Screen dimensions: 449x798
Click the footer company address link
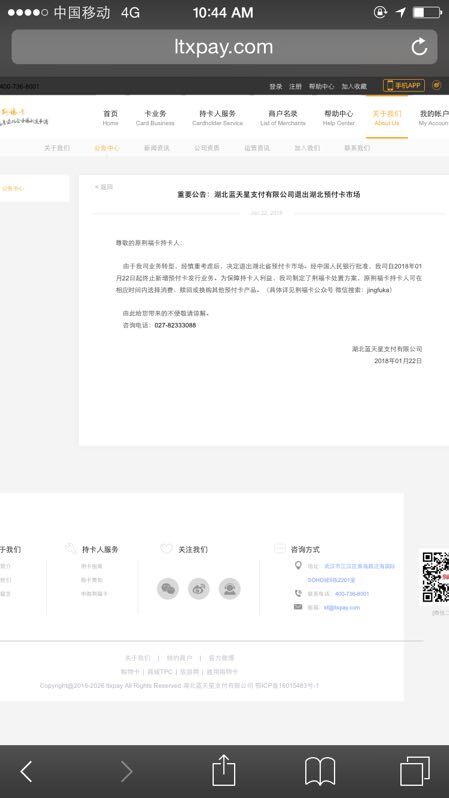click(351, 573)
